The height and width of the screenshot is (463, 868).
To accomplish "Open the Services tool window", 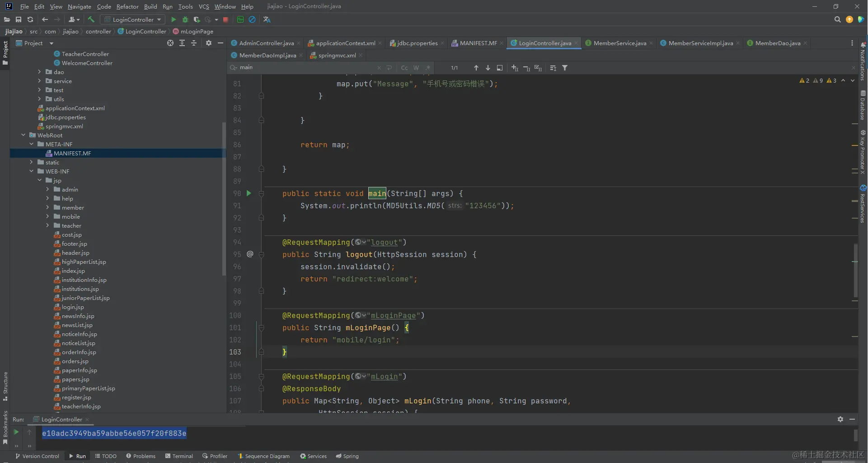I will 313,456.
